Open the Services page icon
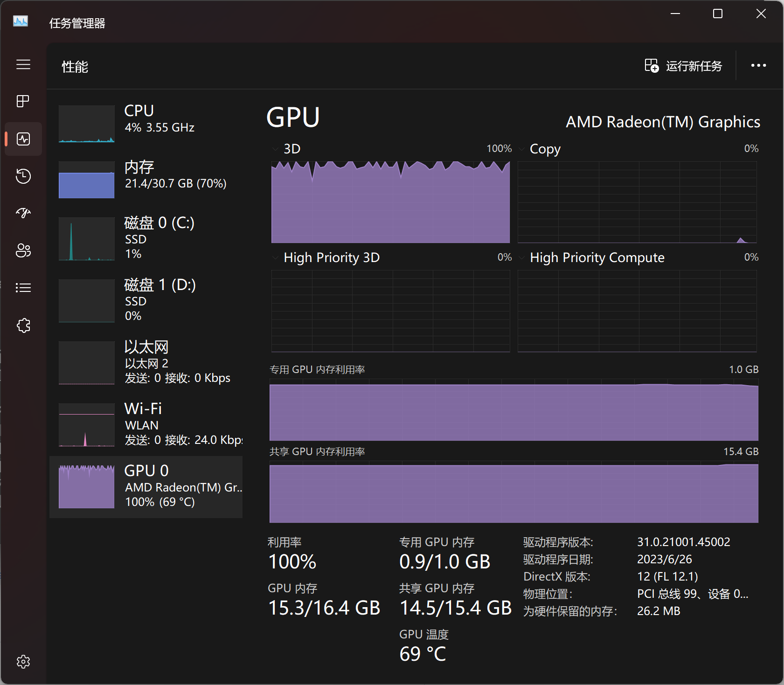Screen dimensions: 784x685 [x=23, y=325]
